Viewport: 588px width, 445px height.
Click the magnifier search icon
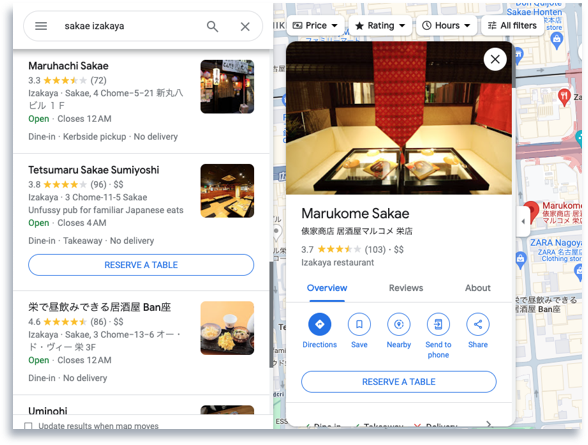click(212, 26)
